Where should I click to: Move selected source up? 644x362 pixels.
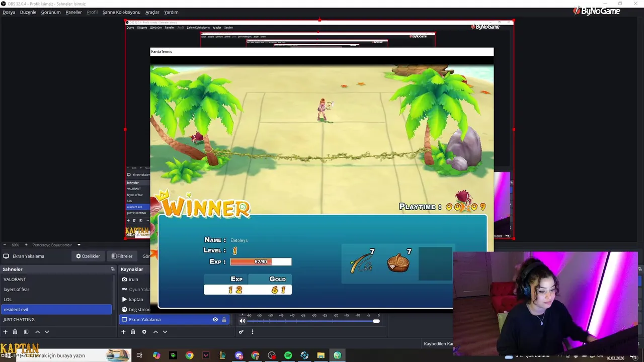[155, 332]
